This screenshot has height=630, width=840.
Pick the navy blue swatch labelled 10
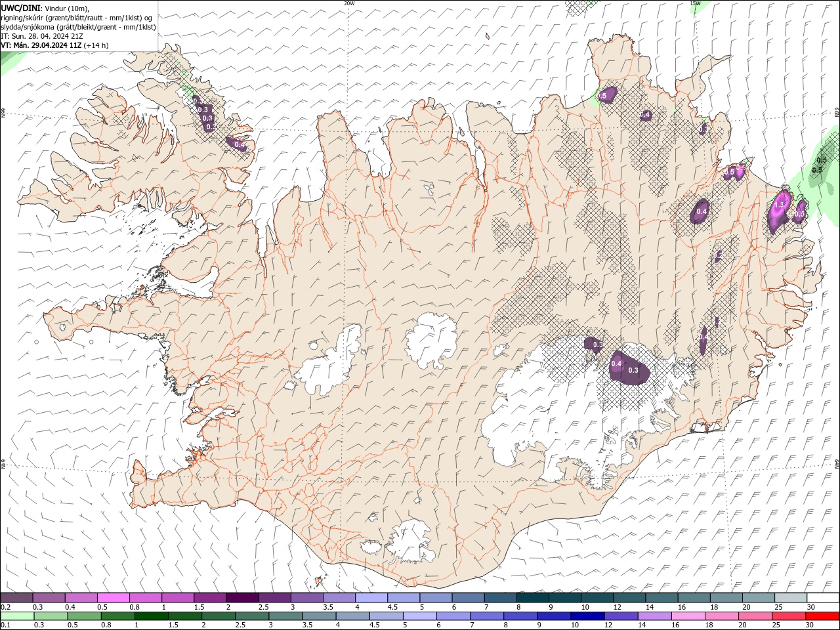587,616
